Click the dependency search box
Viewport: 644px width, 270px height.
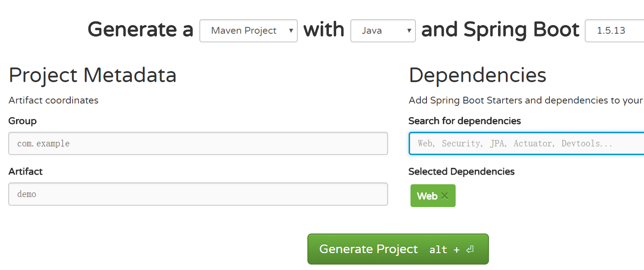[x=526, y=144]
